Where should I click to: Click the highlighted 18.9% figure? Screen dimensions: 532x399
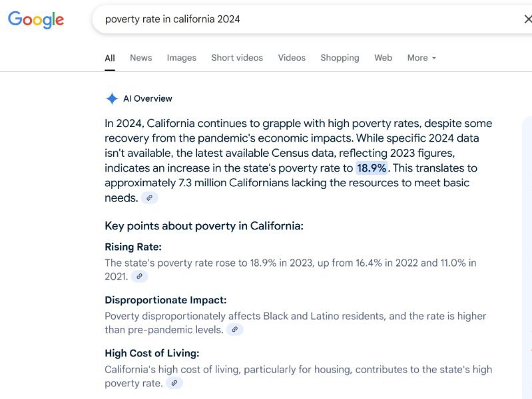[372, 168]
